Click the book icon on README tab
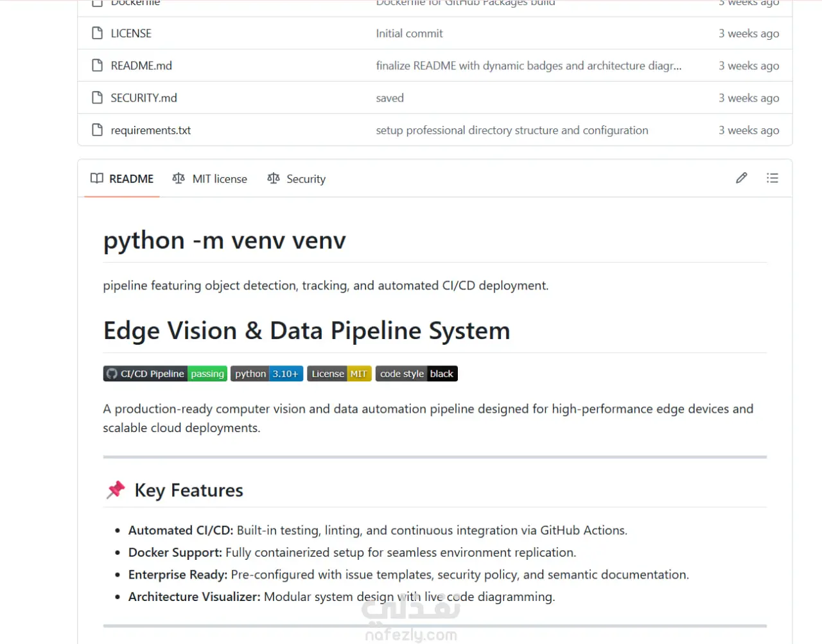This screenshot has height=644, width=822. click(x=97, y=178)
